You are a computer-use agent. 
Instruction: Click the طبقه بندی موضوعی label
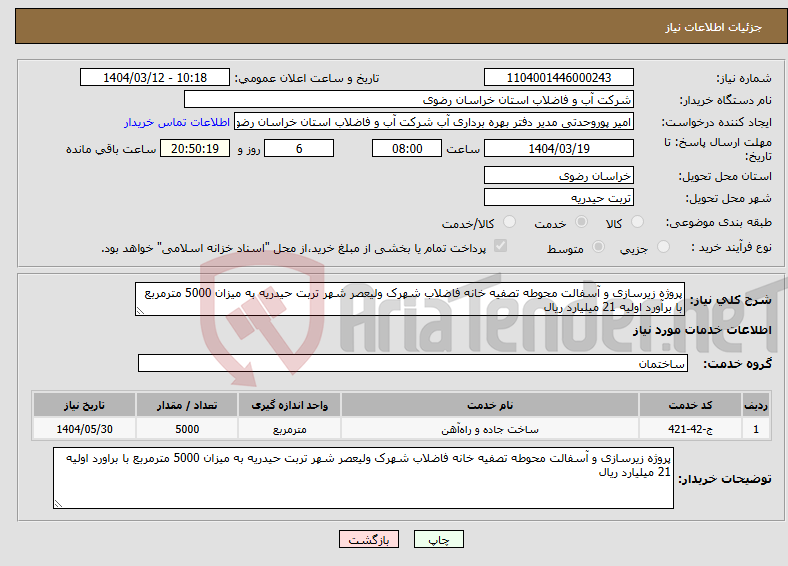pyautogui.click(x=719, y=222)
